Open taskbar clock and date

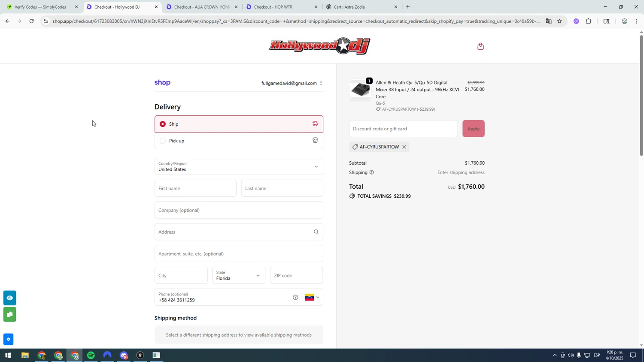click(x=614, y=355)
